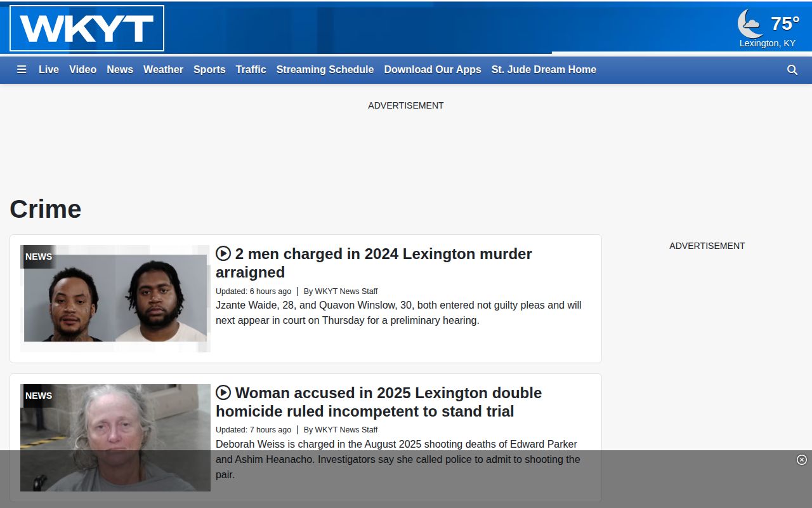This screenshot has width=812, height=508.
Task: Click the search magnifier icon
Action: tap(792, 70)
